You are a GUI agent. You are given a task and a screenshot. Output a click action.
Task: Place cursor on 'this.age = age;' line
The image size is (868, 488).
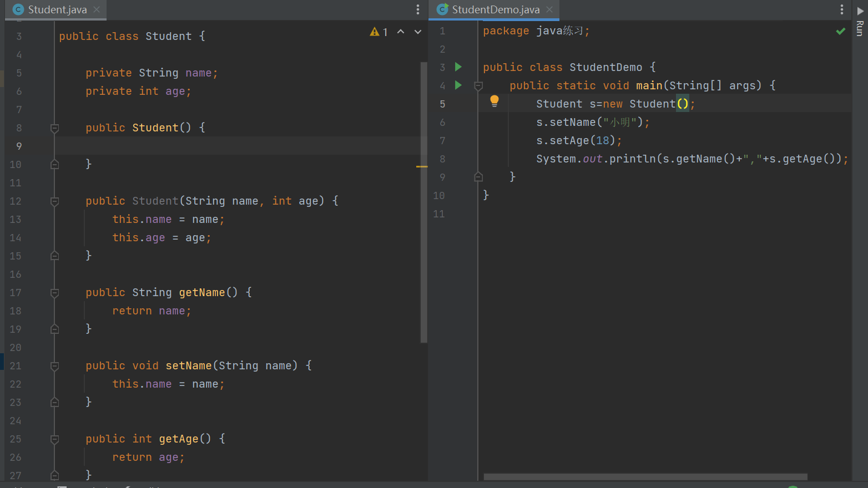tap(162, 237)
